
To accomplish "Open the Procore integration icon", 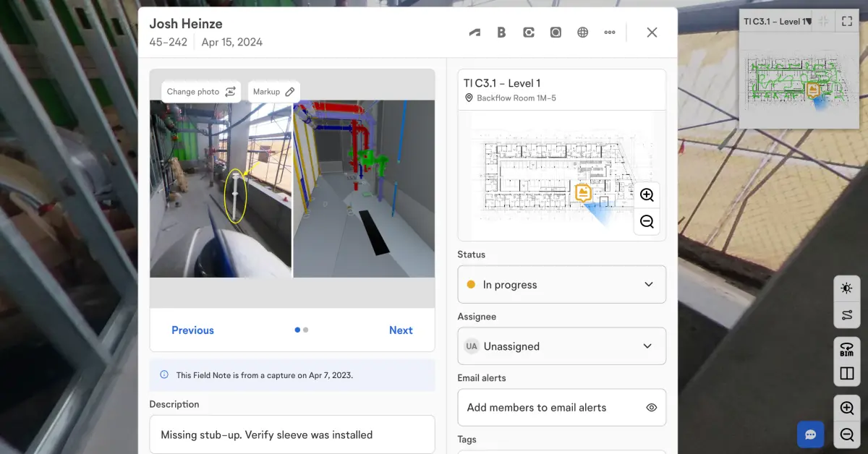I will [x=529, y=32].
